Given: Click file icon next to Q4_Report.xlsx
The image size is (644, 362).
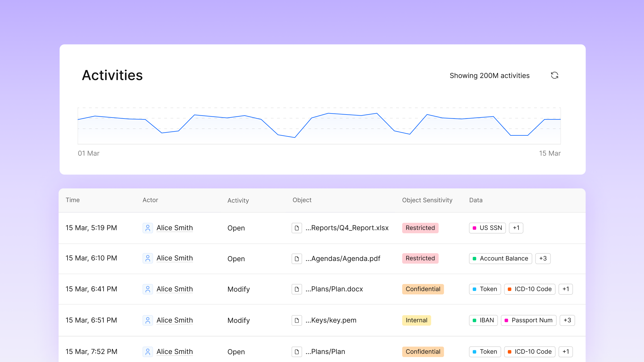Looking at the screenshot, I should pos(297,228).
